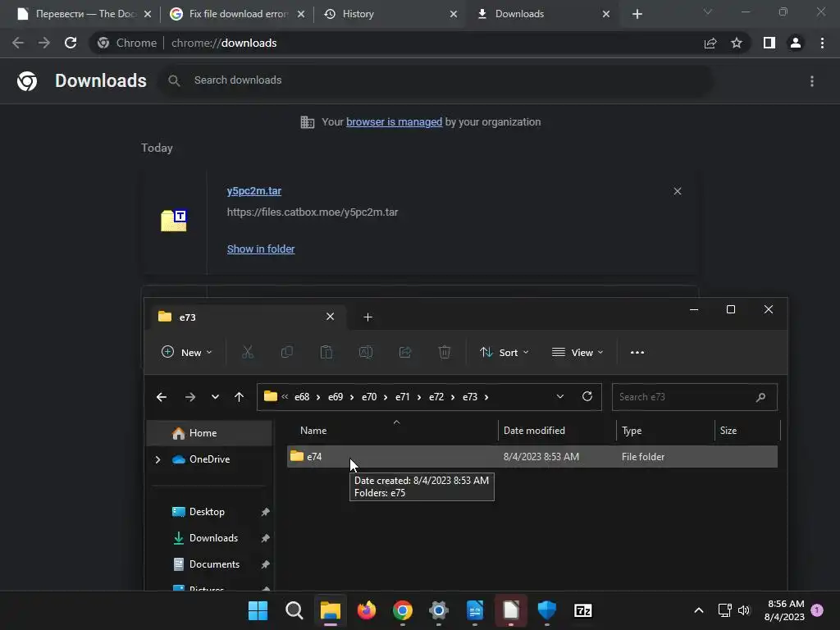
Task: Navigate to e70 in the breadcrumb
Action: (x=369, y=397)
